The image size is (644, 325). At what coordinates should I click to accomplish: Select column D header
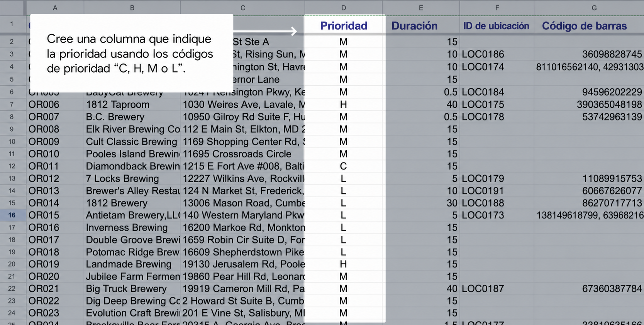tap(343, 8)
